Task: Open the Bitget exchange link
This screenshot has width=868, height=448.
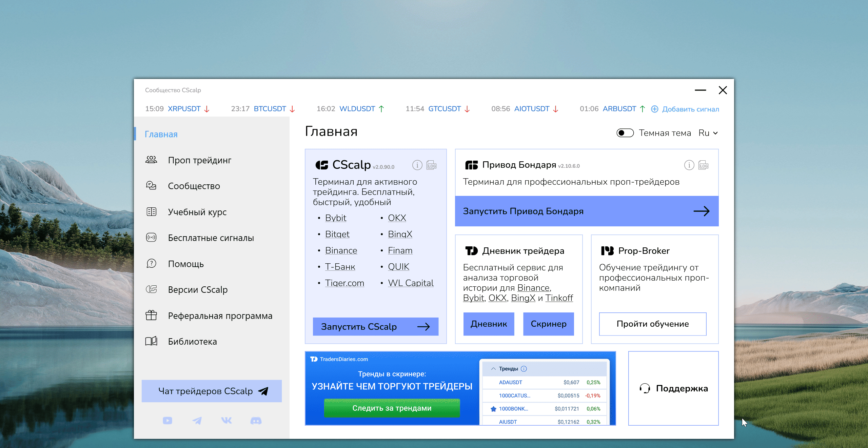Action: point(337,234)
